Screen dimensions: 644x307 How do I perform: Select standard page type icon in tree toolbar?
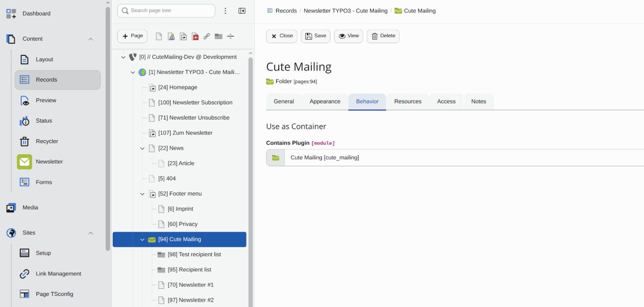tap(159, 36)
